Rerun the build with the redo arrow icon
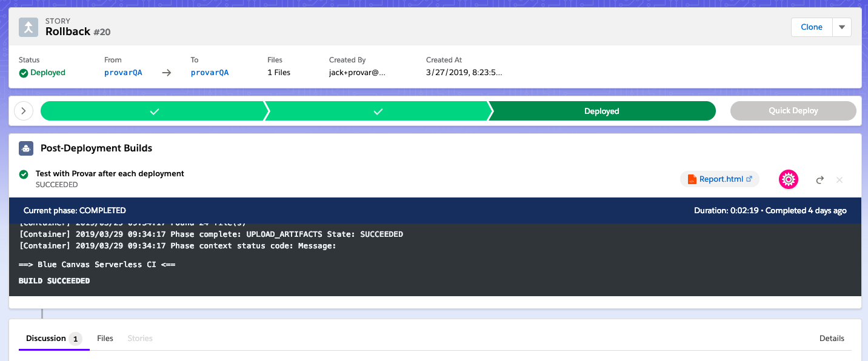 tap(820, 179)
